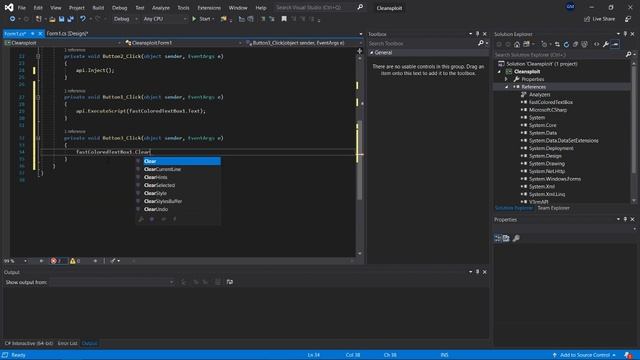The height and width of the screenshot is (360, 640).
Task: Switch to C# Interactive tab
Action: coord(29,343)
